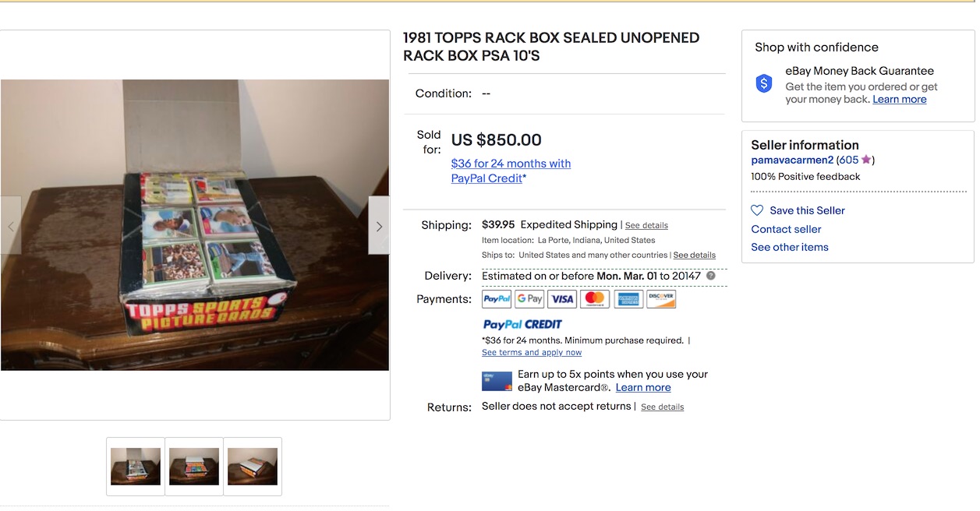The width and height of the screenshot is (980, 511).
Task: Open See other items link
Action: (x=790, y=247)
